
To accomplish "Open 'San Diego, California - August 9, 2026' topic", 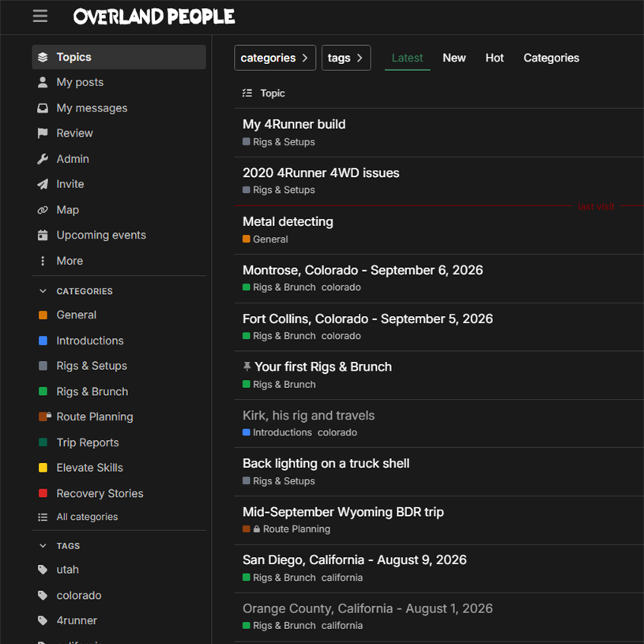I will [x=355, y=560].
